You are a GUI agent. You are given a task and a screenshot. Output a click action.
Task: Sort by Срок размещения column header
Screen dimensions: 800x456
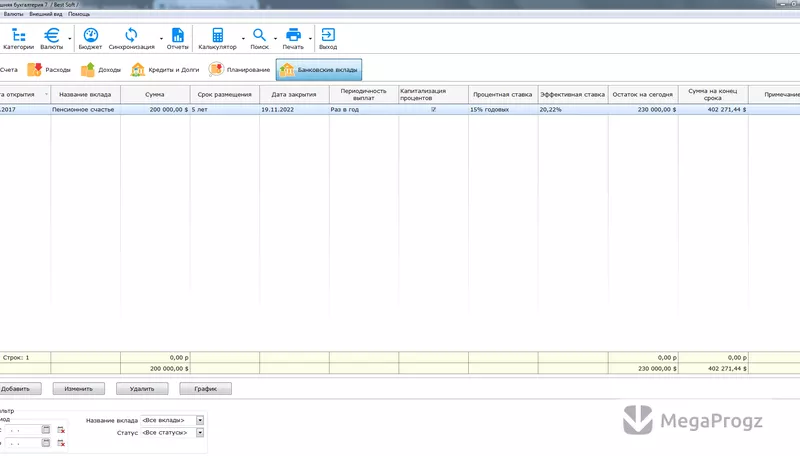[224, 94]
